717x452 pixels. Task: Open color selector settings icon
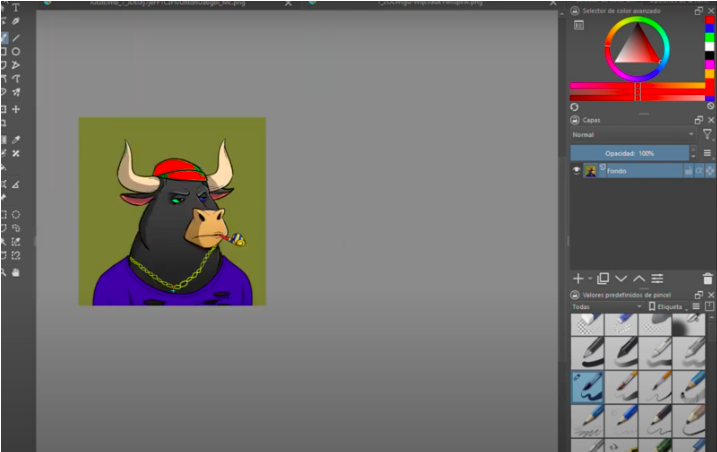[579, 25]
